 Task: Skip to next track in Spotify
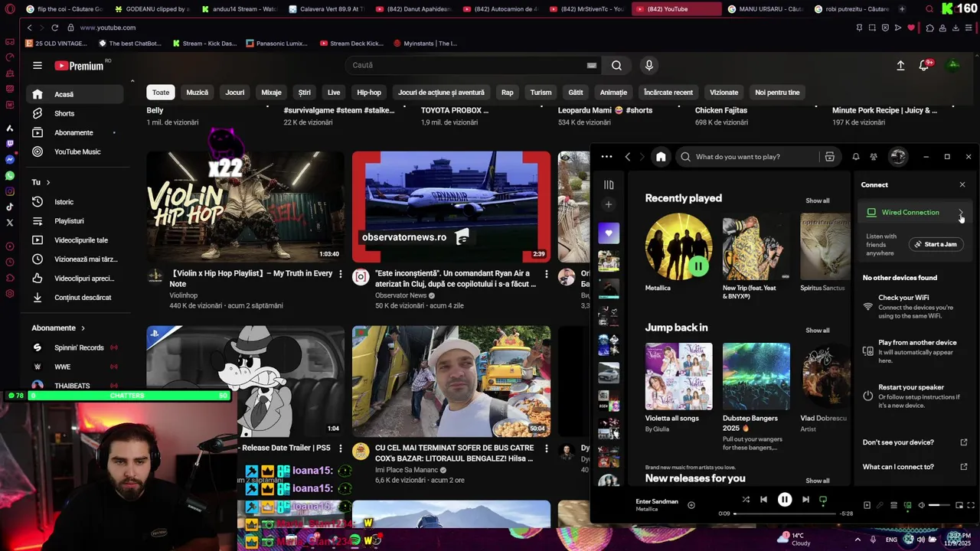pos(805,500)
